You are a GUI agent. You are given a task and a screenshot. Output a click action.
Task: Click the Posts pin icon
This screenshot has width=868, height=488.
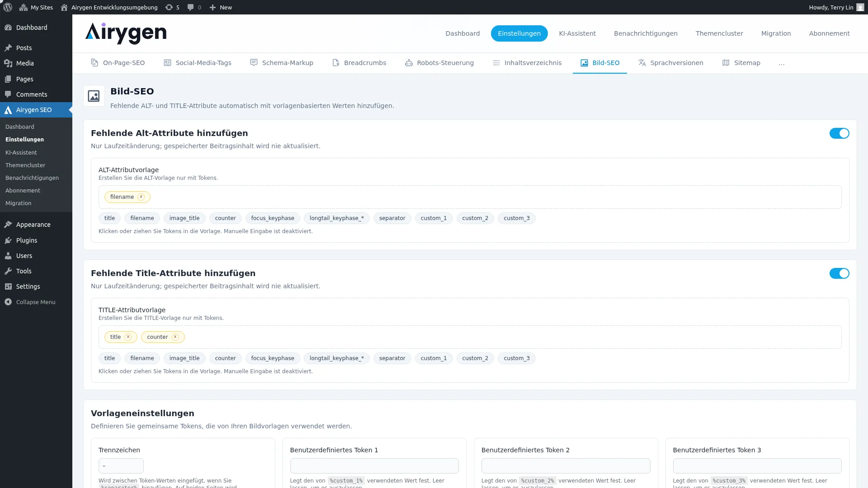click(x=8, y=48)
